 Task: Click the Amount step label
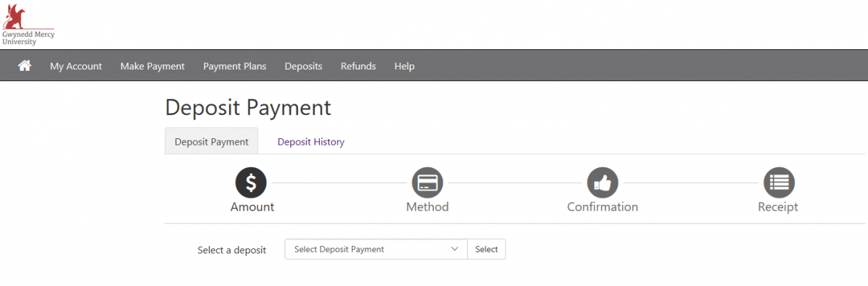252,207
